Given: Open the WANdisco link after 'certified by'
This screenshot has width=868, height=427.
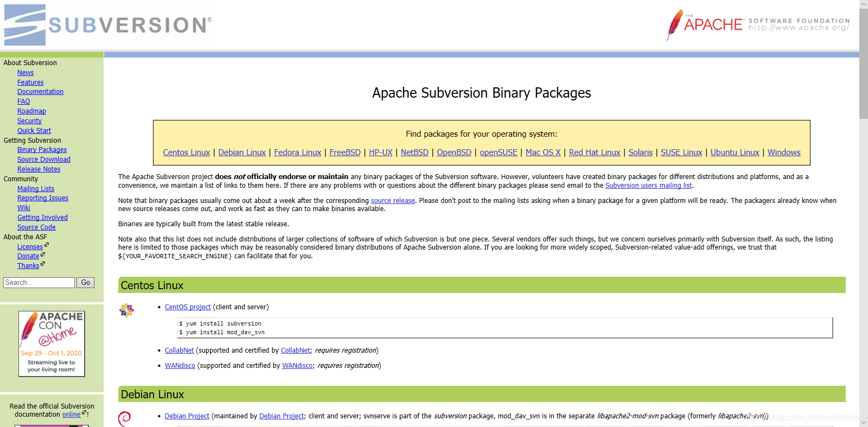Looking at the screenshot, I should click(297, 366).
